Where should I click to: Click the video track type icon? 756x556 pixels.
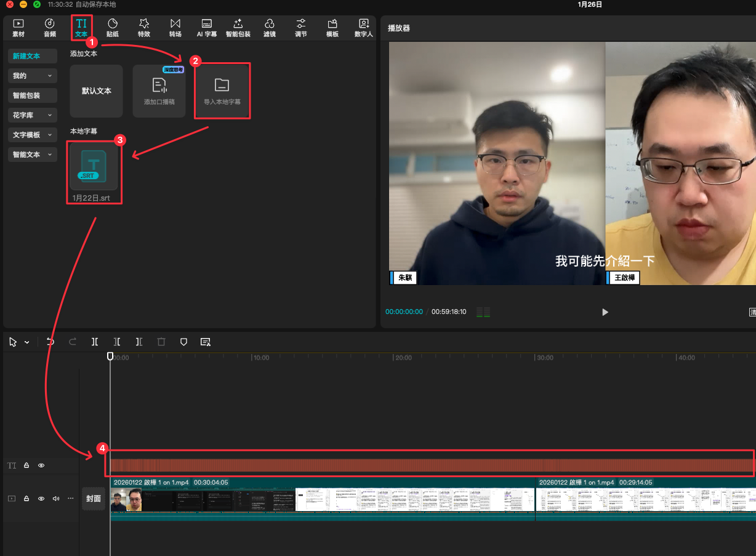click(x=12, y=498)
